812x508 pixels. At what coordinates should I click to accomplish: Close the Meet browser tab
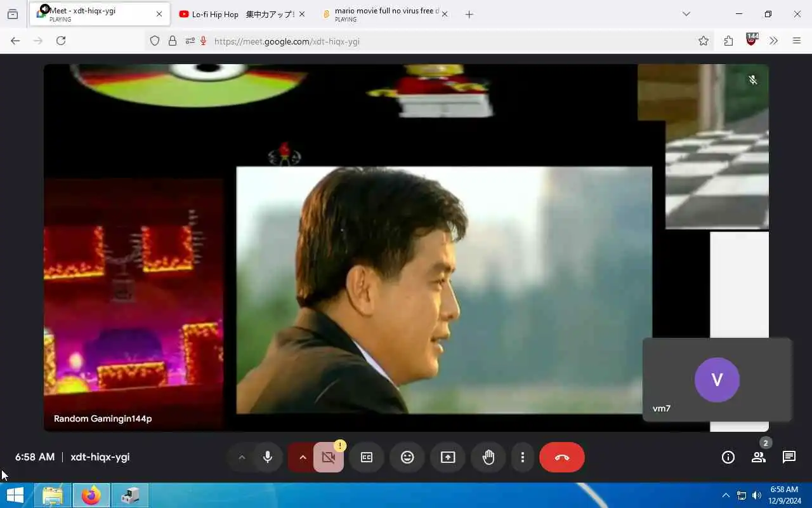click(x=159, y=14)
